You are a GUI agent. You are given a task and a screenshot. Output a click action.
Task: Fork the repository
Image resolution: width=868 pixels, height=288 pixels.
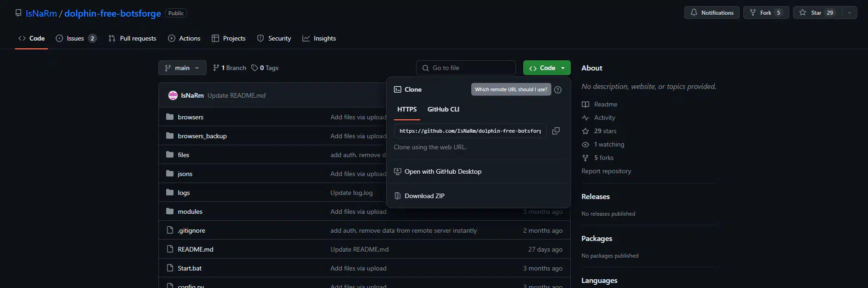pyautogui.click(x=765, y=13)
